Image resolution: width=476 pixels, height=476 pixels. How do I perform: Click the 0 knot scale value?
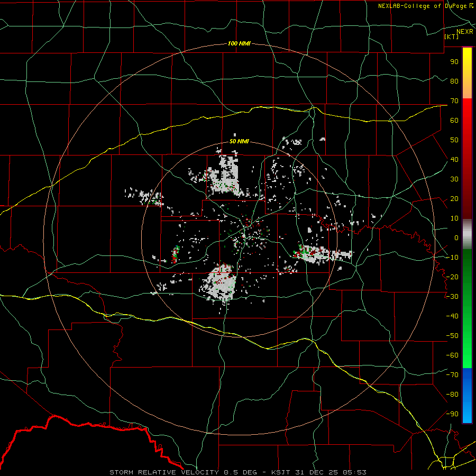(x=456, y=237)
